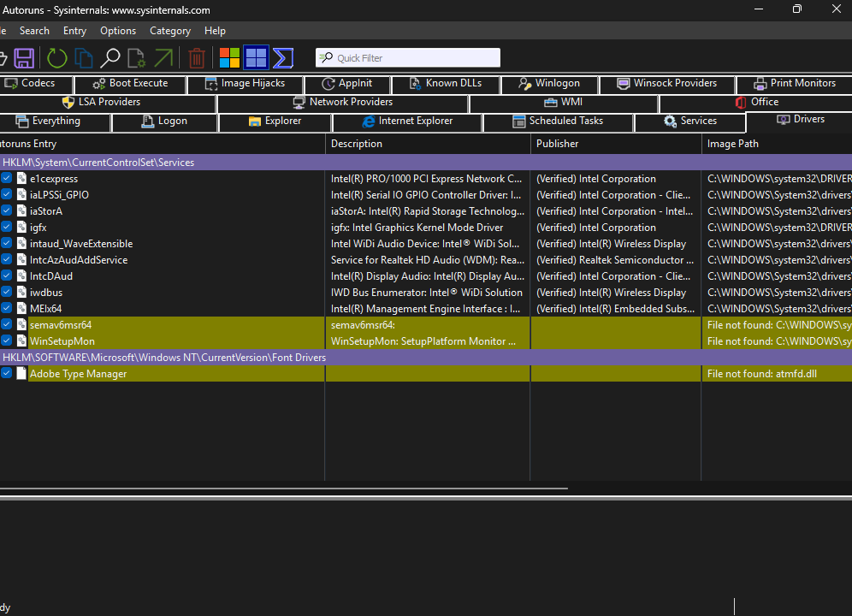Sort by the Publisher column header
This screenshot has height=616, width=852.
click(616, 144)
